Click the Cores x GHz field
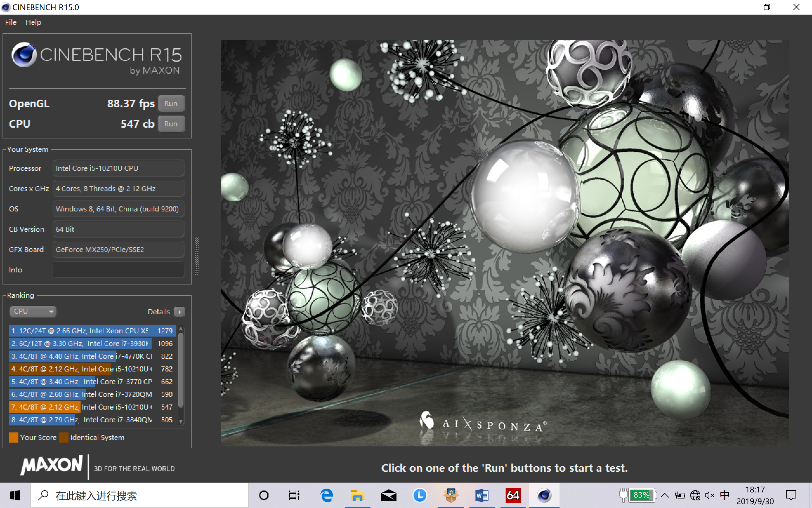This screenshot has width=812, height=508. coord(118,189)
